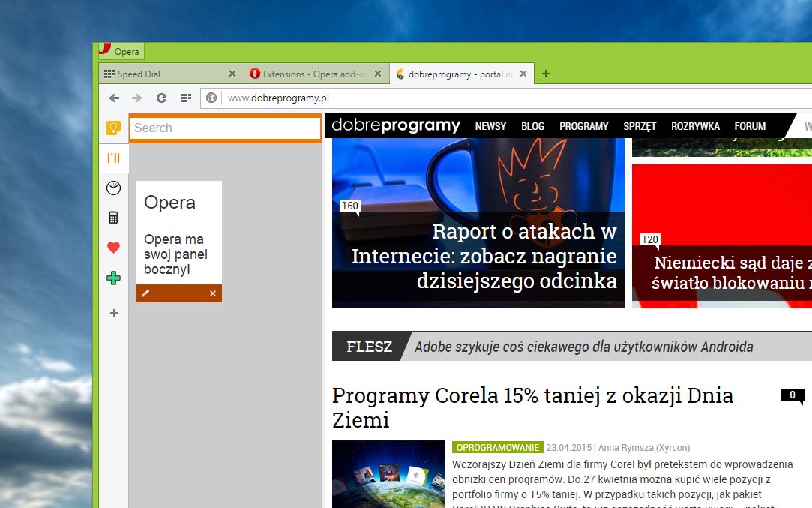Close the dobreprogramy tab
Image resolution: width=812 pixels, height=508 pixels.
tap(523, 74)
